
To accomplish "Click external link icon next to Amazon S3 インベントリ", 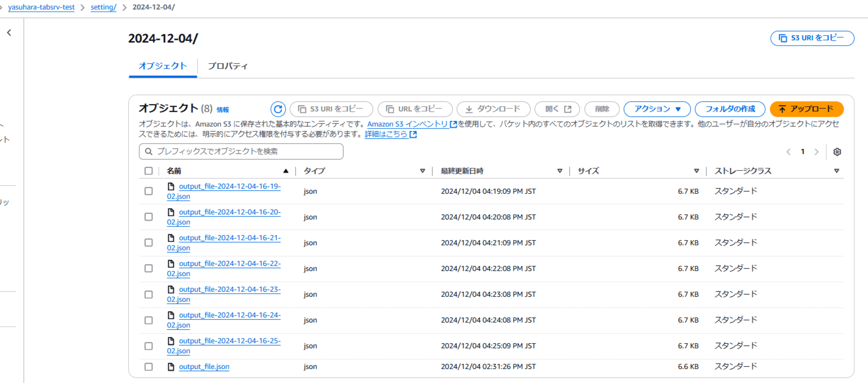I will 454,124.
